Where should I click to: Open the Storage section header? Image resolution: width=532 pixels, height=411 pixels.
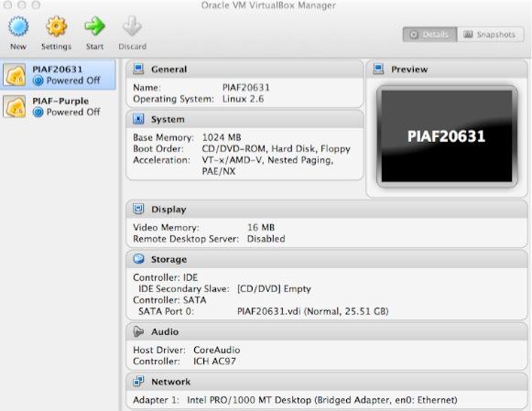[x=327, y=259]
